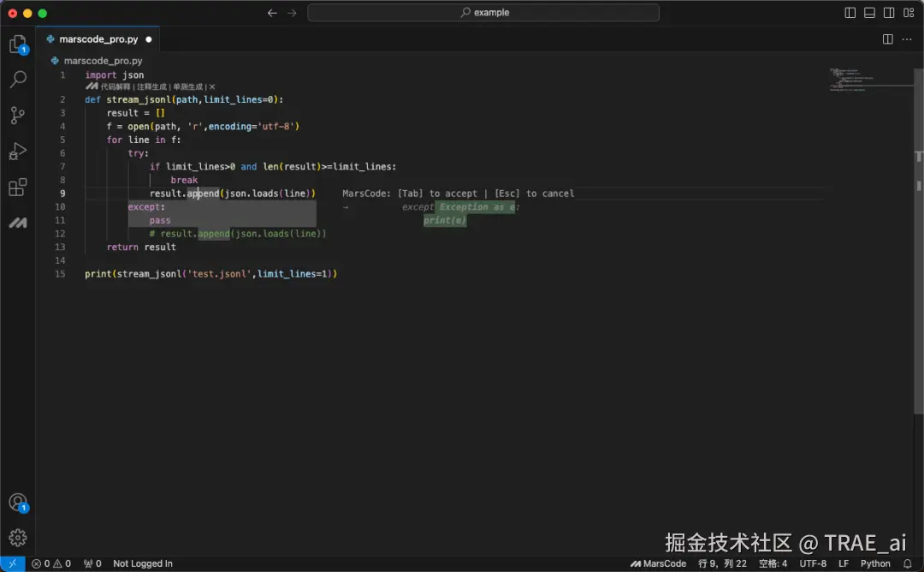
Task: Open the Manage settings gear
Action: 18,538
